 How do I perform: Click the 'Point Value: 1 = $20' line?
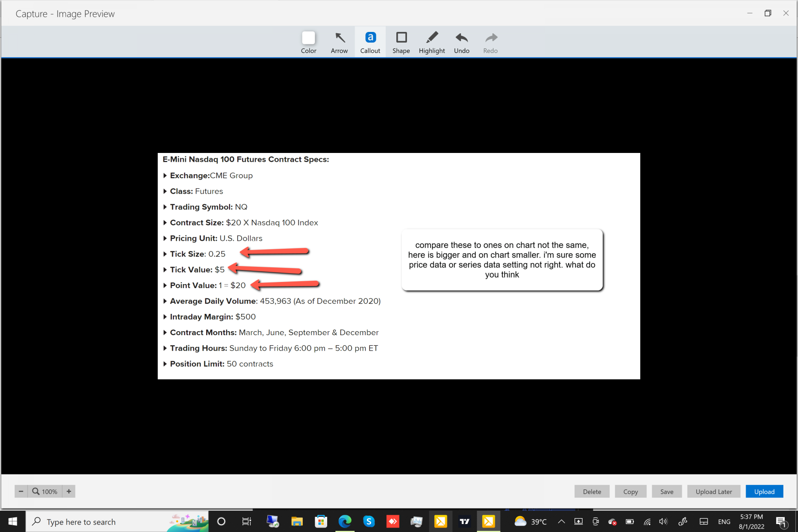click(207, 286)
